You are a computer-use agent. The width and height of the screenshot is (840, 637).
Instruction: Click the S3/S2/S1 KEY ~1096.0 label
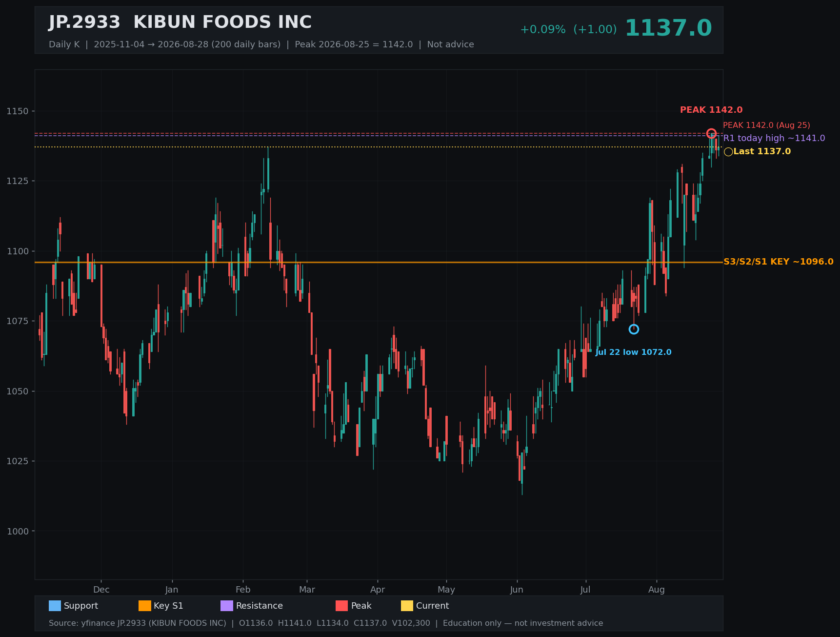click(x=779, y=262)
